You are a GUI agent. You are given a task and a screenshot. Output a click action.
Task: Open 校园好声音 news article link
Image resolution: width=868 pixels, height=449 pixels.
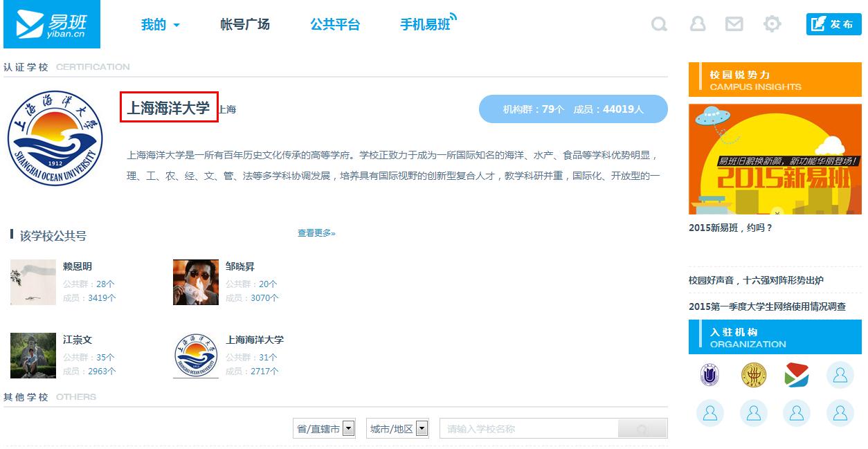[x=756, y=280]
